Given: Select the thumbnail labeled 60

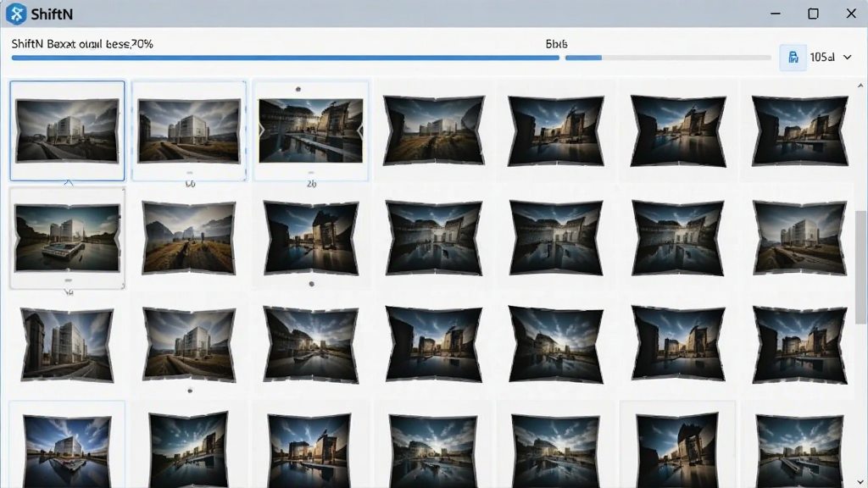Looking at the screenshot, I should pos(189,130).
